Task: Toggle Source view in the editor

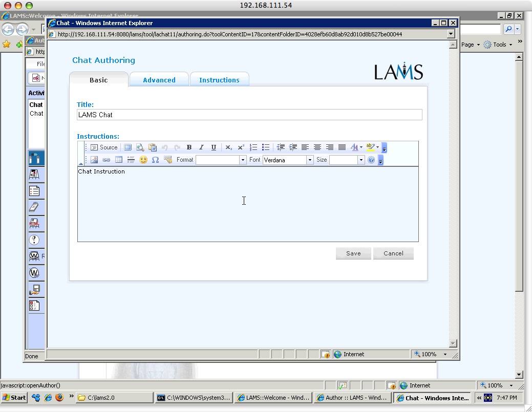Action: click(x=104, y=147)
